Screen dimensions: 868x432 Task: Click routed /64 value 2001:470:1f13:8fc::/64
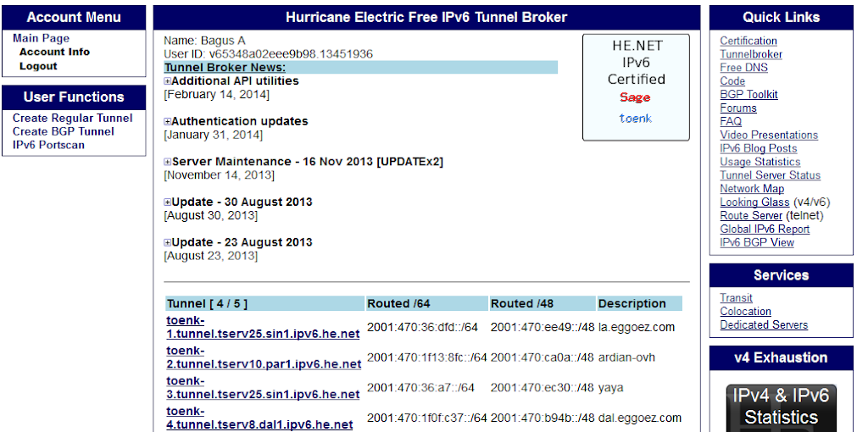pos(427,357)
